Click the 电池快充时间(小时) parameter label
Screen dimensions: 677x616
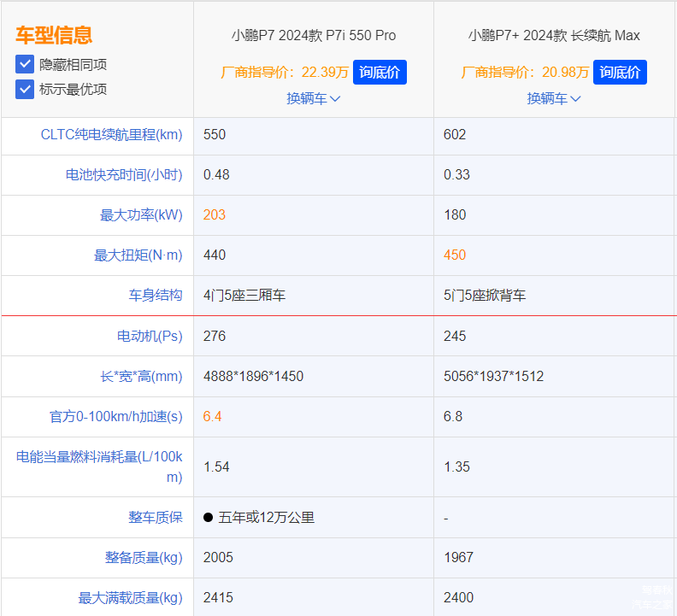coord(124,175)
